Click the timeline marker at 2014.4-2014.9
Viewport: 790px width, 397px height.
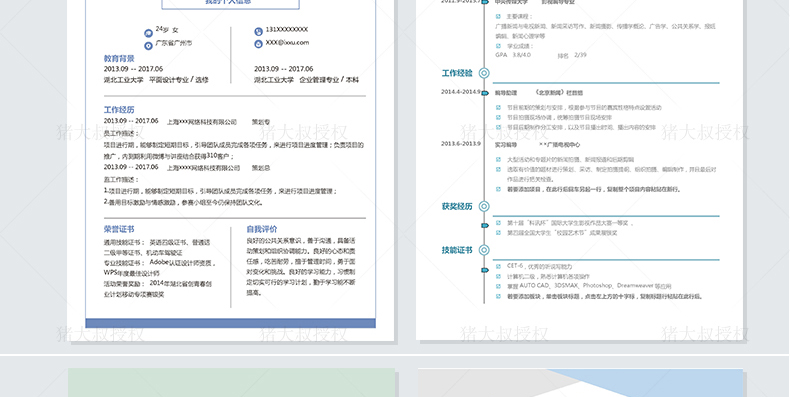pyautogui.click(x=485, y=93)
